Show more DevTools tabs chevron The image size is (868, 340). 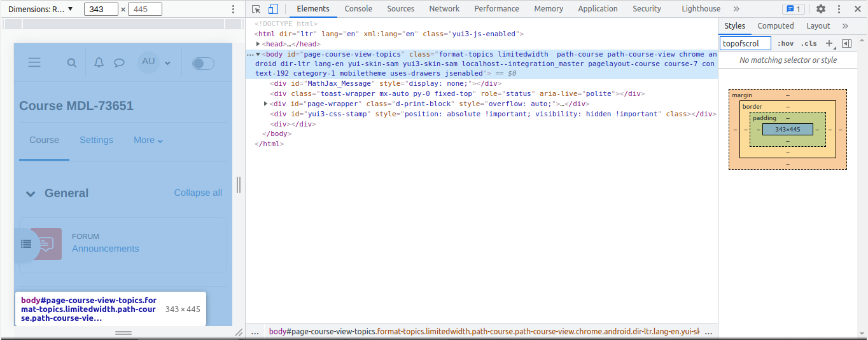coord(736,9)
